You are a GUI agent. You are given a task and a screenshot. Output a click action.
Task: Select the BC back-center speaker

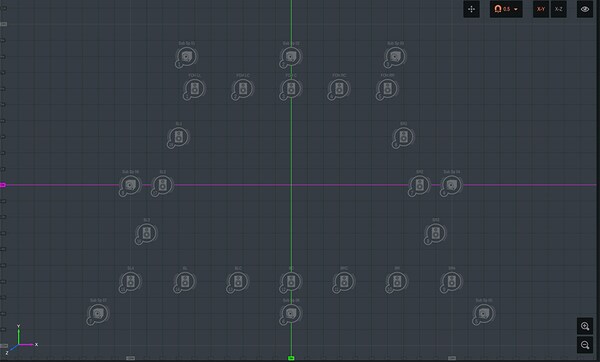tap(291, 282)
